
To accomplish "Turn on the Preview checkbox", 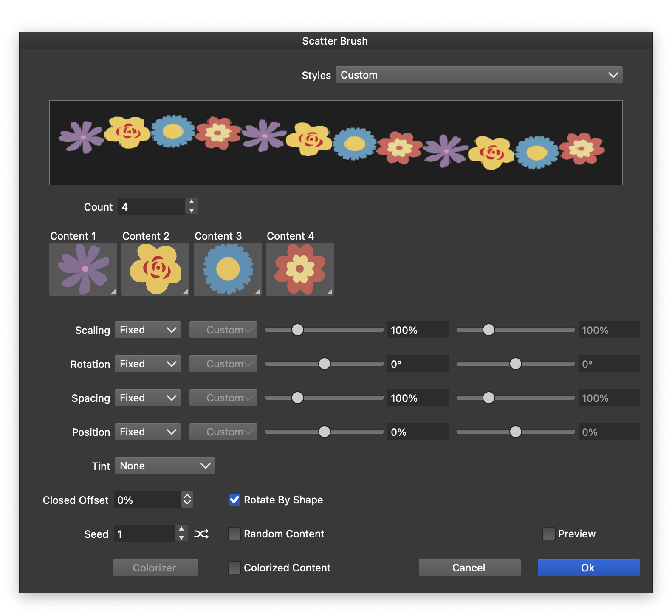I will tap(549, 534).
